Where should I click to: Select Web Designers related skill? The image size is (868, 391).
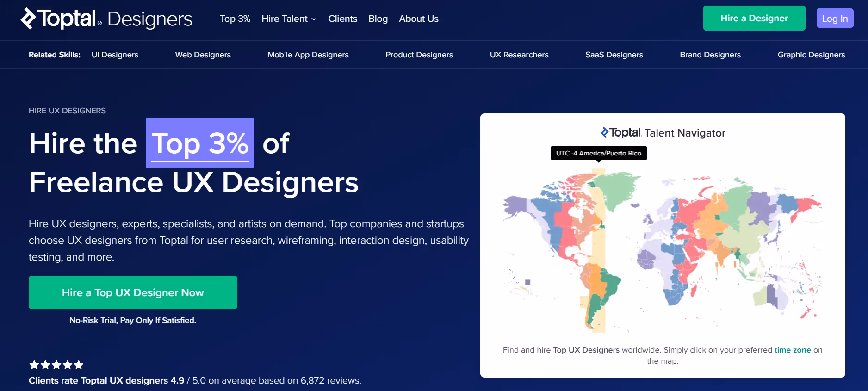pyautogui.click(x=203, y=55)
